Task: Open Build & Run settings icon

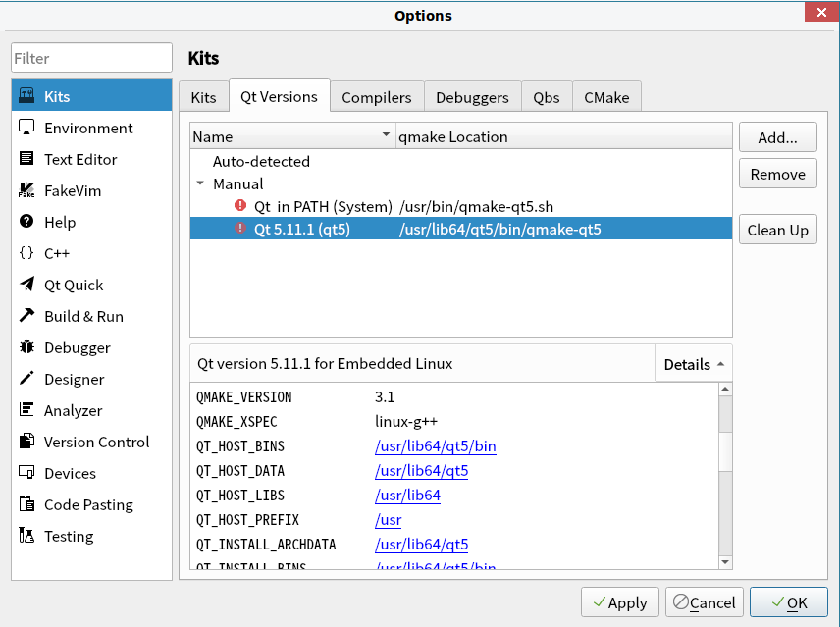Action: [26, 316]
